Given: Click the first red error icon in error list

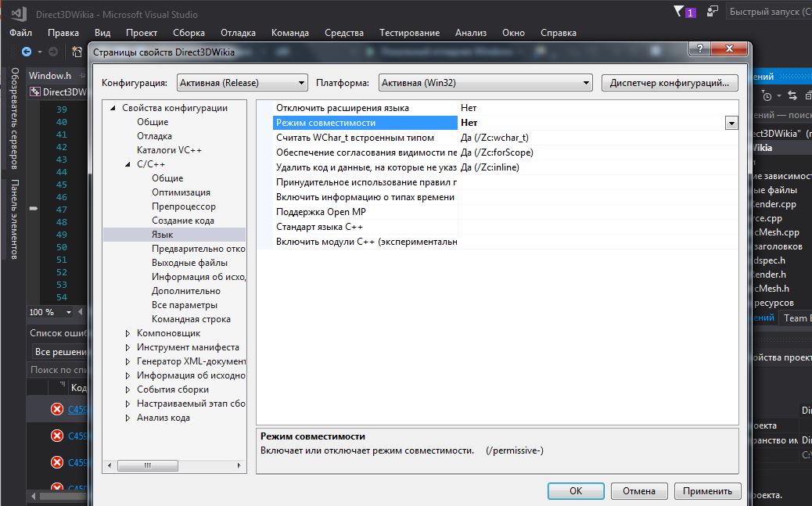Looking at the screenshot, I should coord(57,409).
